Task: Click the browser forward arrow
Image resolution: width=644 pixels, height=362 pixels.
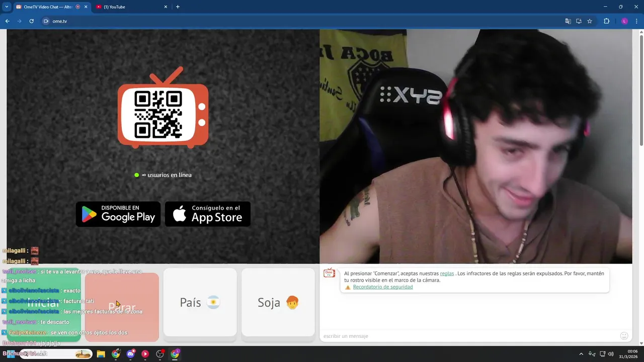Action: pyautogui.click(x=19, y=21)
